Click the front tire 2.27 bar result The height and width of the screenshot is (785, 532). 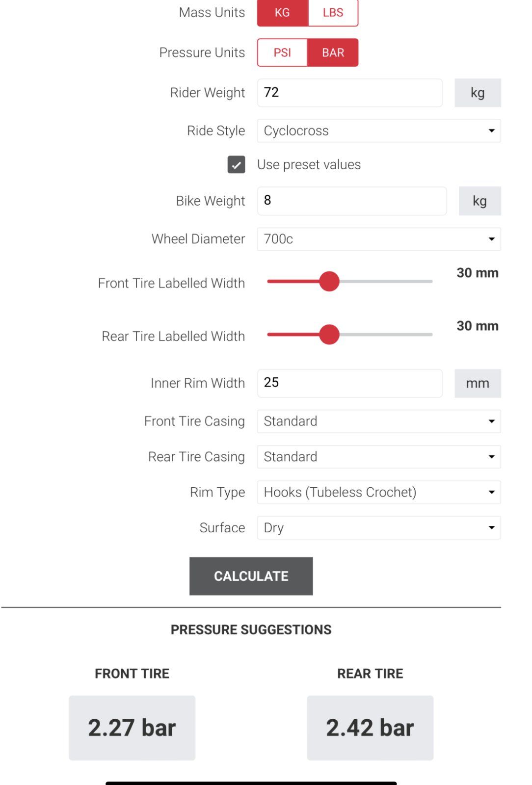coord(132,728)
